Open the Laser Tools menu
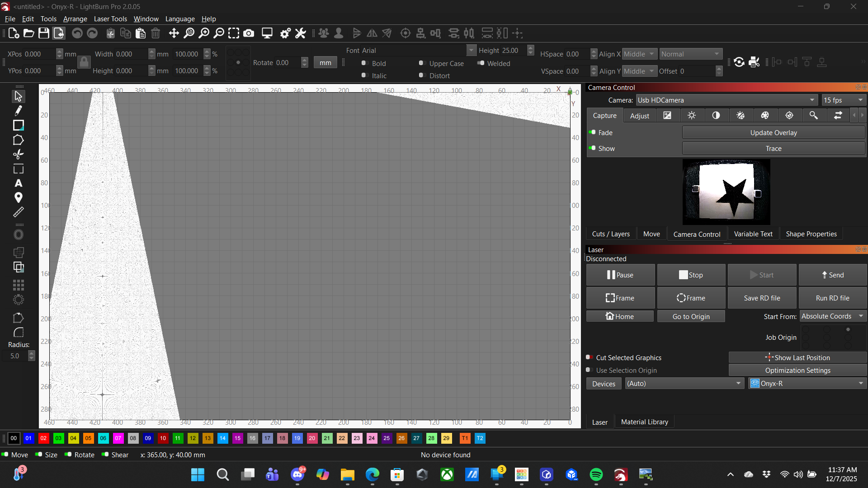The image size is (868, 488). 110,19
